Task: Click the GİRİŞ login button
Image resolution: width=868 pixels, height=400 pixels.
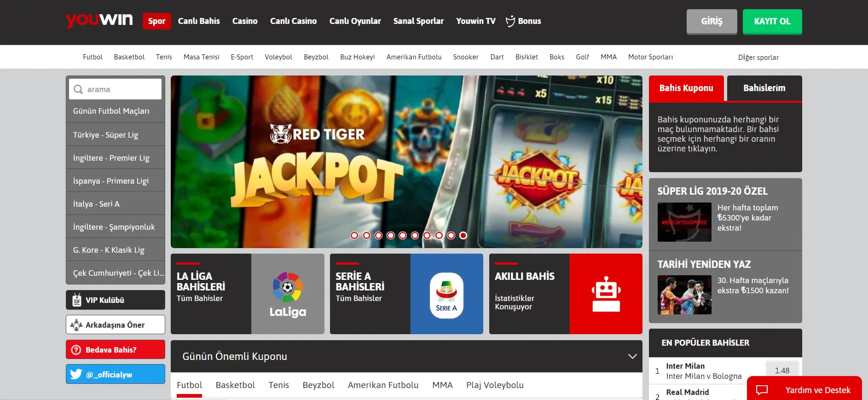Action: click(x=712, y=22)
